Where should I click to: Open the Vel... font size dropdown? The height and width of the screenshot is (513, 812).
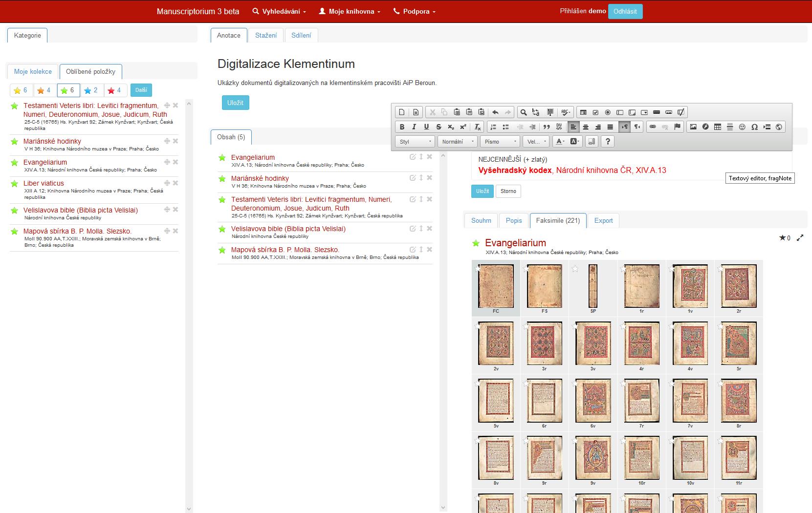[536, 141]
